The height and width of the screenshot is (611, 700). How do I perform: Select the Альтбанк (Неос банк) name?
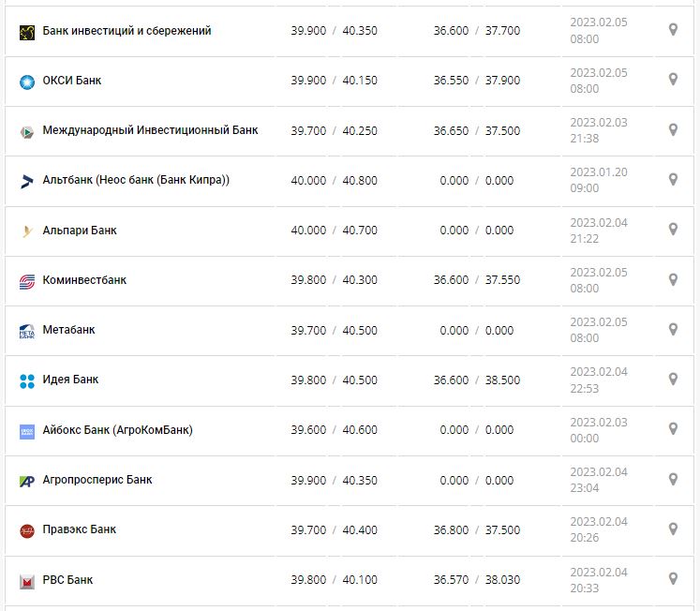tap(136, 180)
